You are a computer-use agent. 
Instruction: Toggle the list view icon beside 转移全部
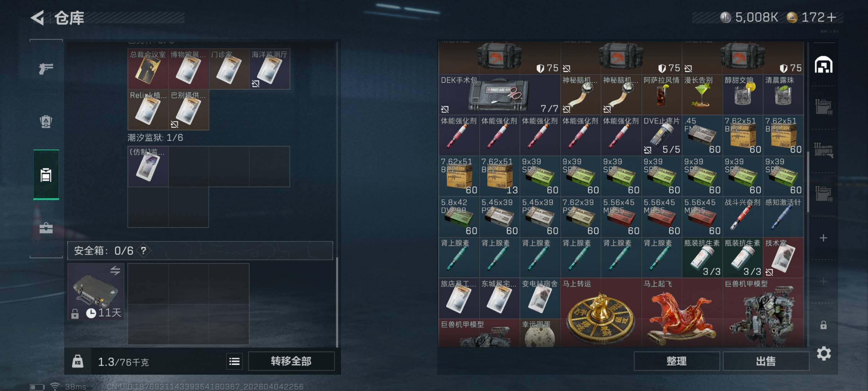point(234,361)
